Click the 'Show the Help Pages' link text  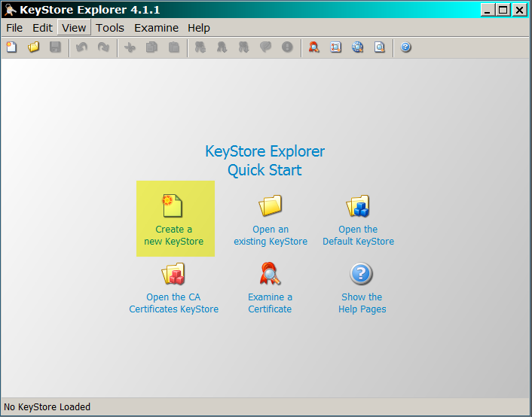362,303
